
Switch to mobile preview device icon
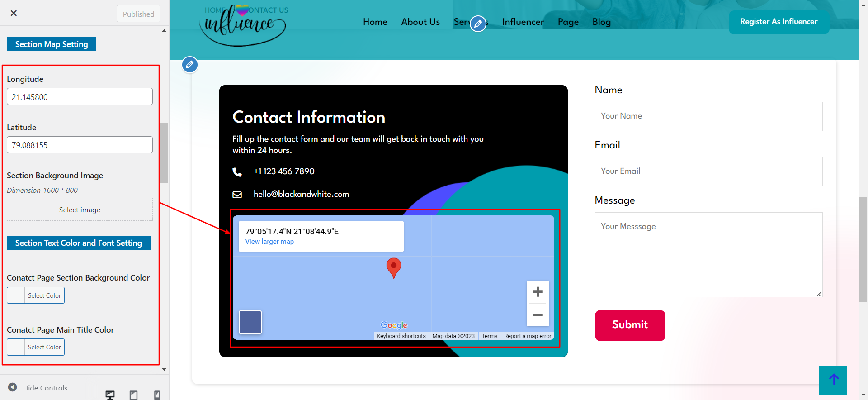coord(157,395)
